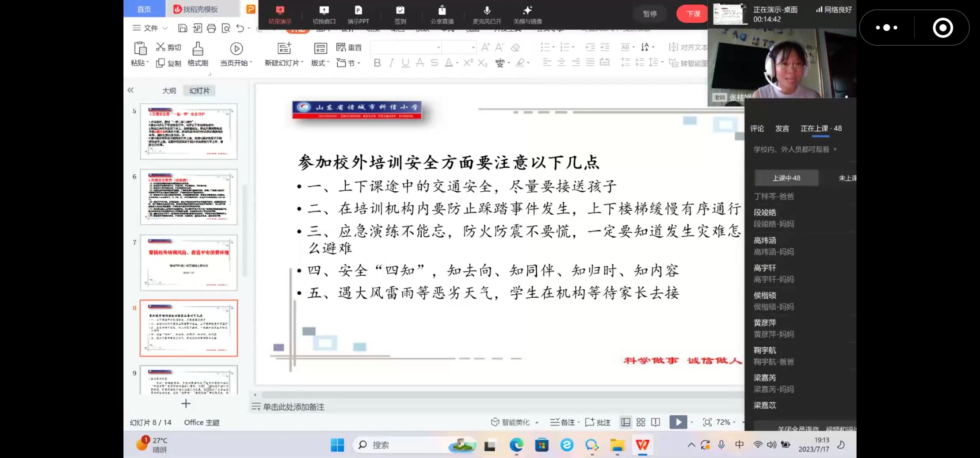
Task: Expand the 文件 dropdown arrow
Action: coord(165,28)
